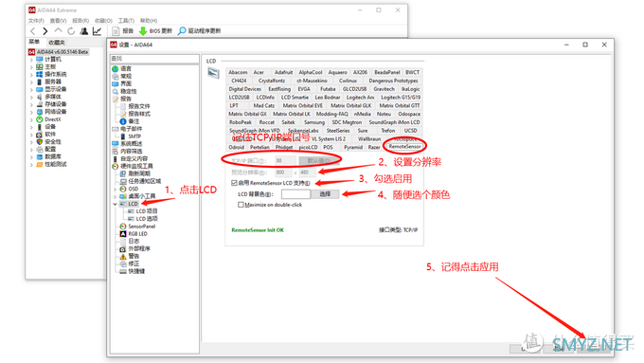Expand 网络设备 node in main window tree
Viewport: 644px width, 363px height.
pos(31,112)
